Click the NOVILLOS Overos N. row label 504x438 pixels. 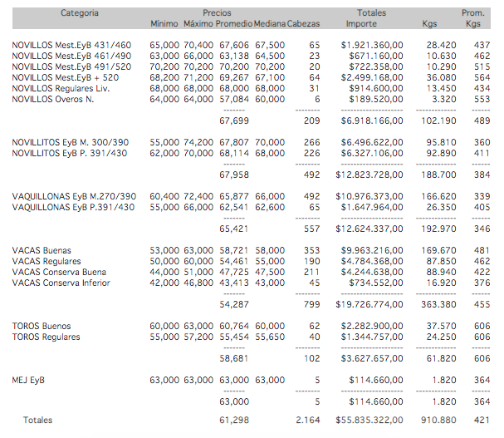[x=51, y=99]
